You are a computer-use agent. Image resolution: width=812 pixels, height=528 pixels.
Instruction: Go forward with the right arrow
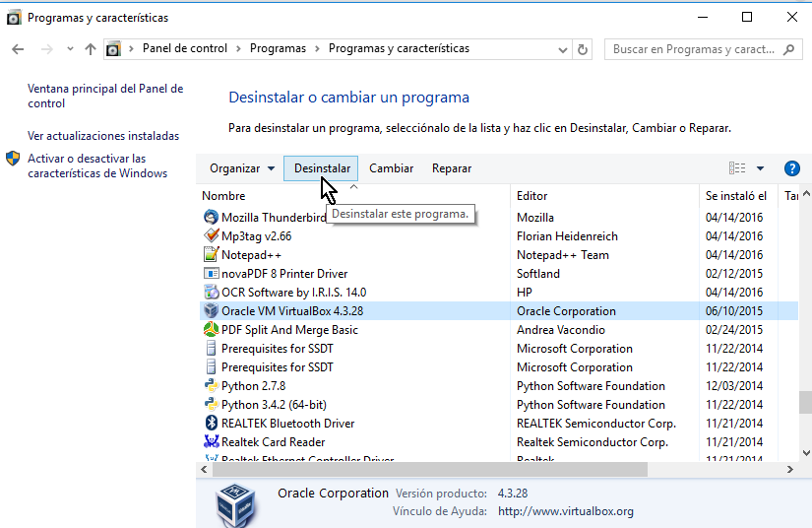[46, 49]
